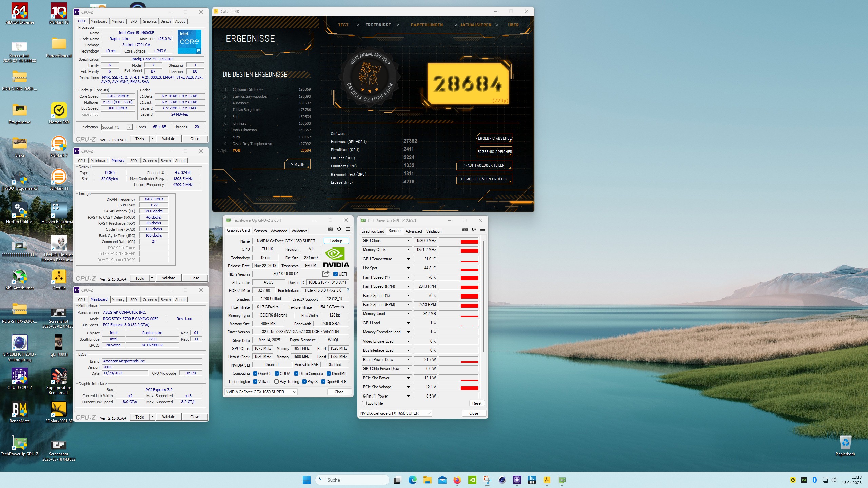Open CPUID CPU-Z desktop icon

point(20,379)
